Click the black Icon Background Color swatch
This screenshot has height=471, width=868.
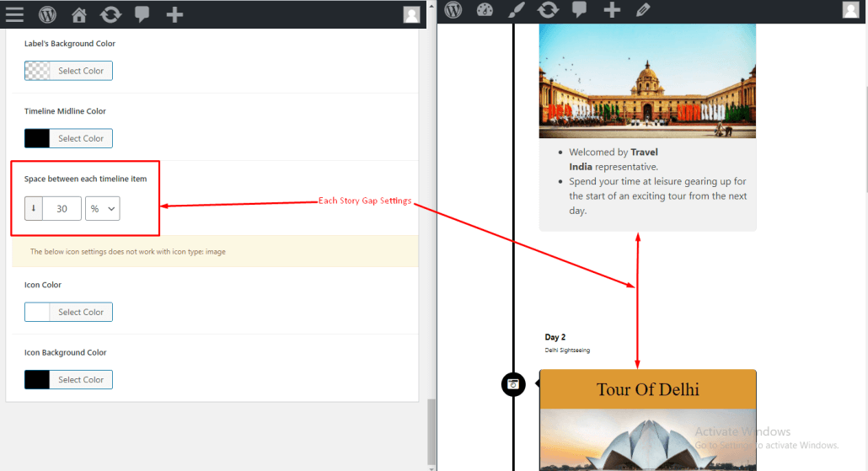[x=37, y=380]
